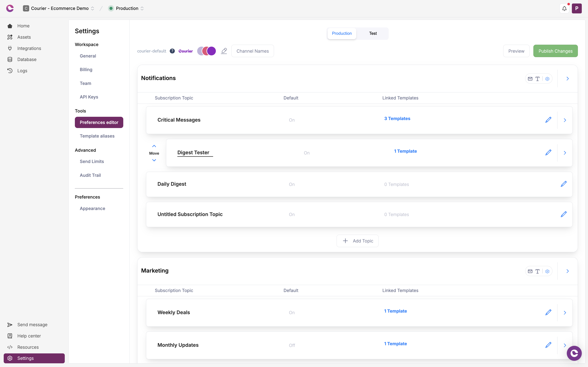Turn off the Weekly Deals default toggle
The height and width of the screenshot is (367, 588).
tap(291, 313)
